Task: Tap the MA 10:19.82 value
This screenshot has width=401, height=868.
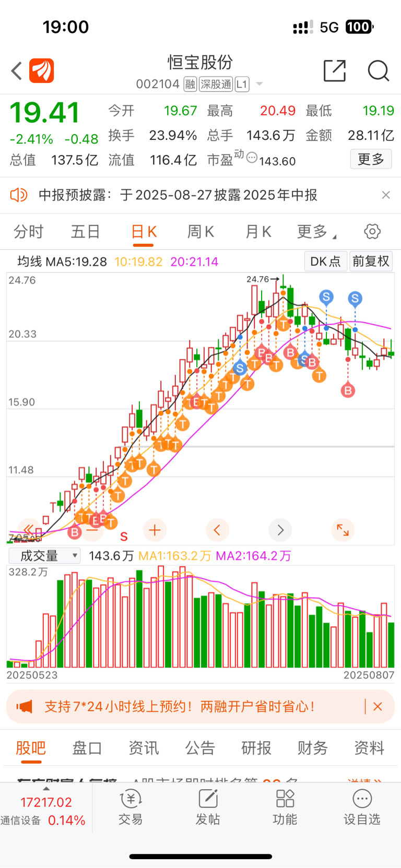Action: point(138,261)
